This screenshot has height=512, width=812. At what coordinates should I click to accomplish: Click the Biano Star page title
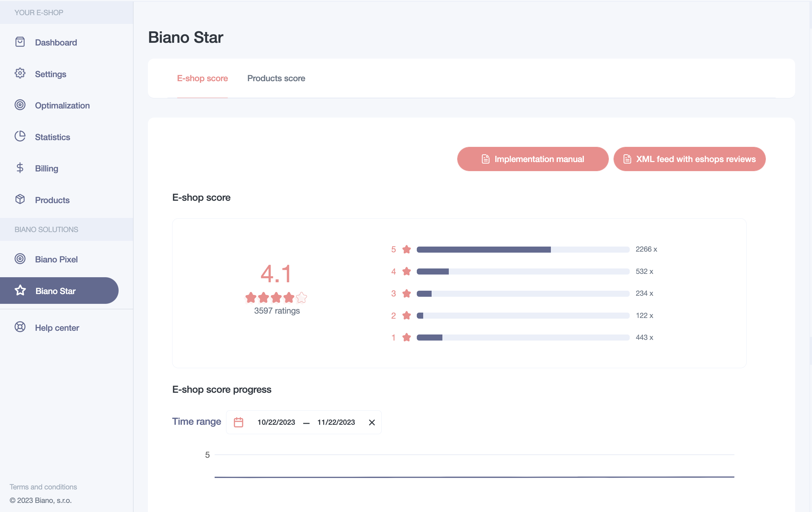click(x=185, y=37)
